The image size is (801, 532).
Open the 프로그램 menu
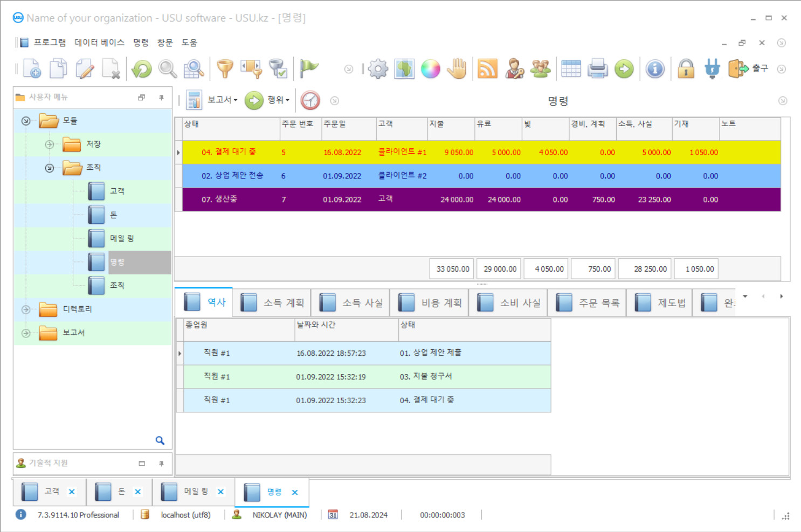click(50, 43)
